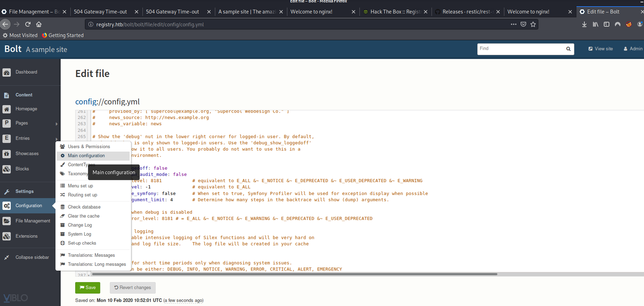Close the Edit file – Bolt tab
The height and width of the screenshot is (306, 644).
pyautogui.click(x=642, y=12)
